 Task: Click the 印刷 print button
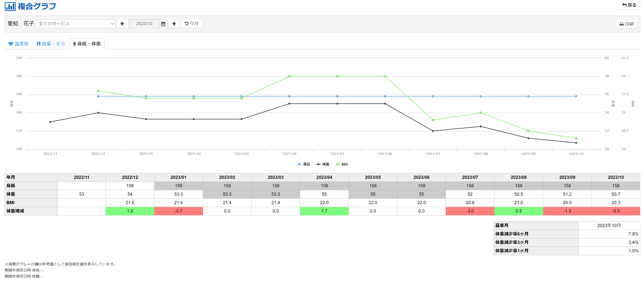point(626,24)
